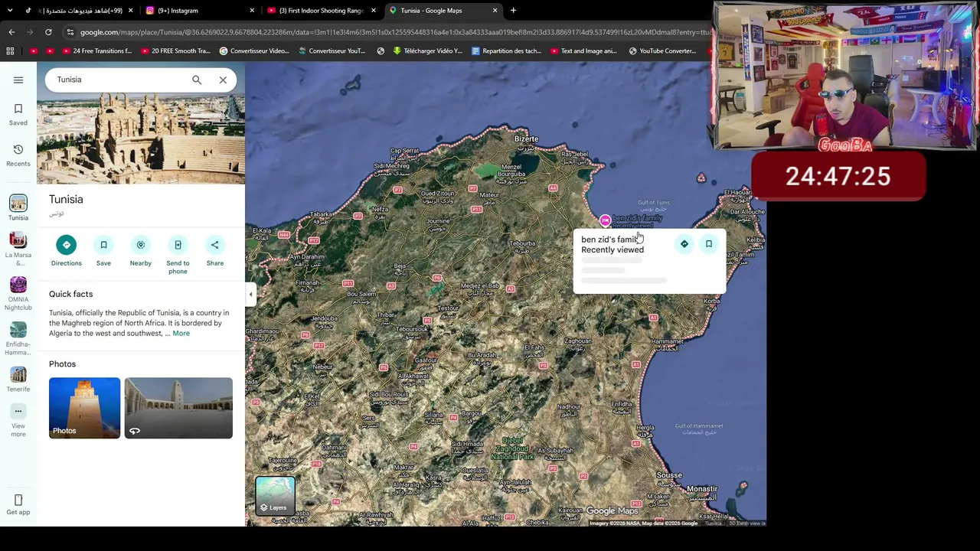Switch to the TikTok Arabic videos tab
Screen dimensions: 980x551
(x=79, y=11)
